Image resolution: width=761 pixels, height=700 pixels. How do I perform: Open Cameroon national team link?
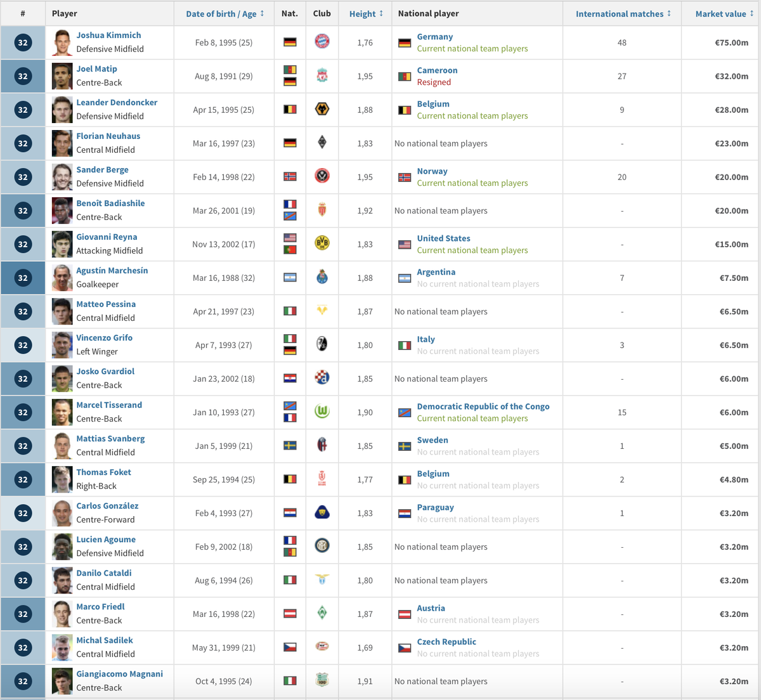point(437,70)
